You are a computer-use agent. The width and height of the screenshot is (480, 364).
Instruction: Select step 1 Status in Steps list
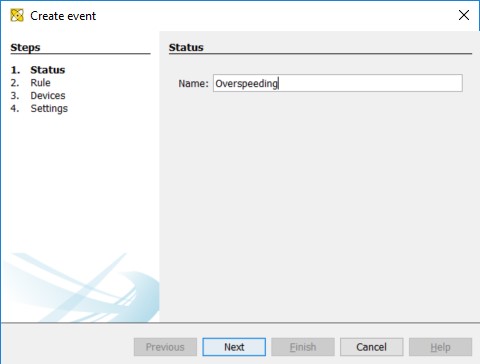tap(38, 70)
